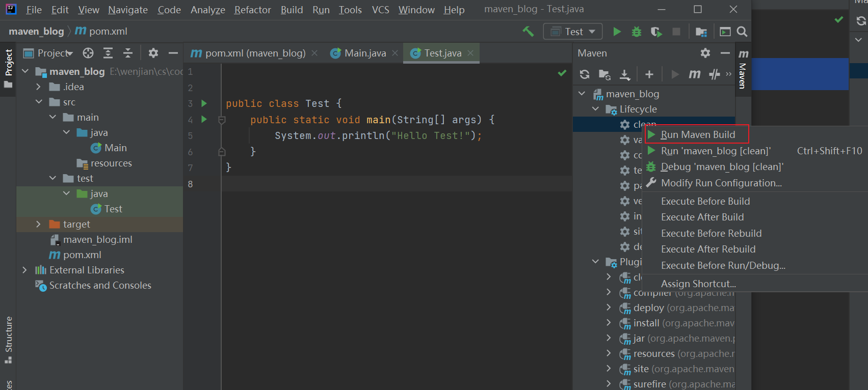This screenshot has height=390, width=868.
Task: Switch to the pom.xml (maven_blog) tab
Action: click(x=255, y=53)
